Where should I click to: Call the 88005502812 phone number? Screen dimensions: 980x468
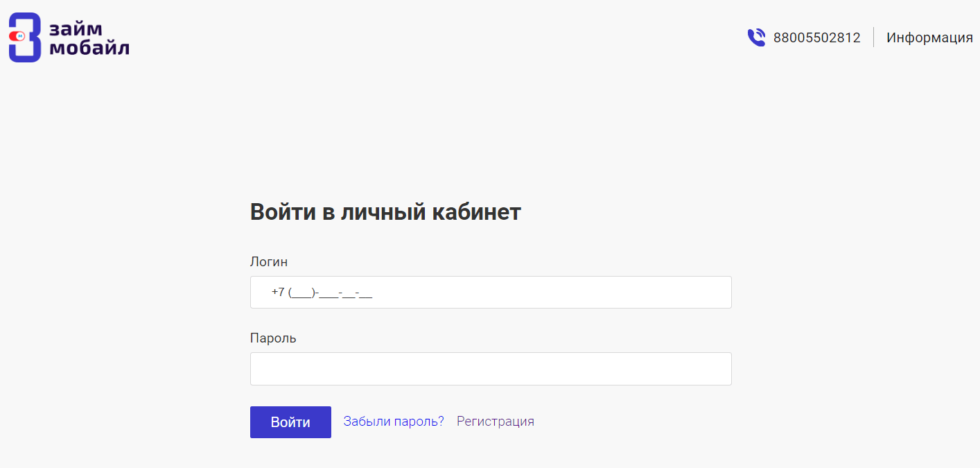click(x=816, y=37)
